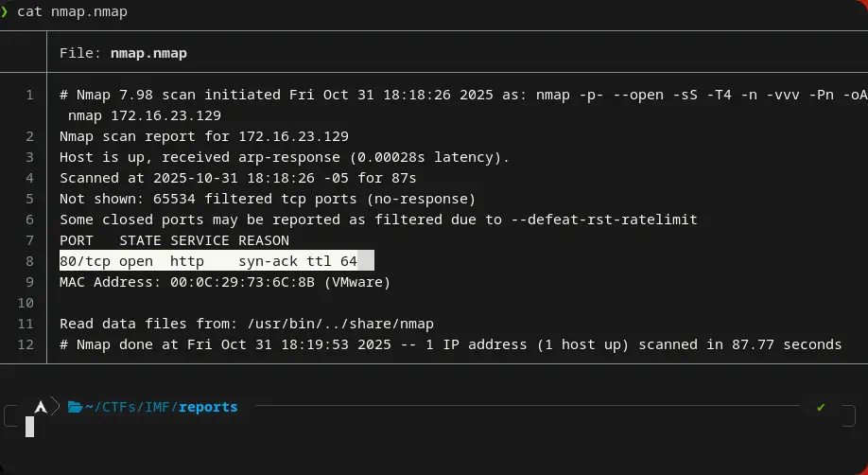868x475 pixels.
Task: Click the PORT STATE SERVICE REASON header row
Action: coord(174,240)
